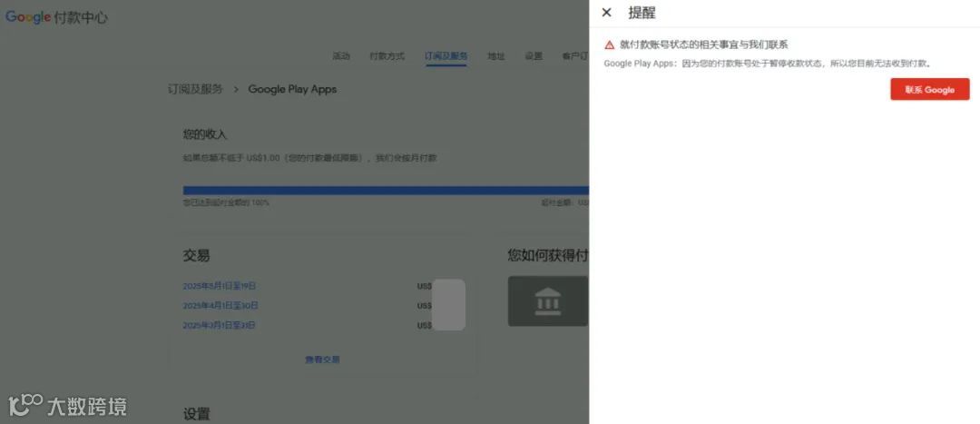Image resolution: width=980 pixels, height=424 pixels.
Task: Click the 提醒 panel title
Action: click(642, 13)
